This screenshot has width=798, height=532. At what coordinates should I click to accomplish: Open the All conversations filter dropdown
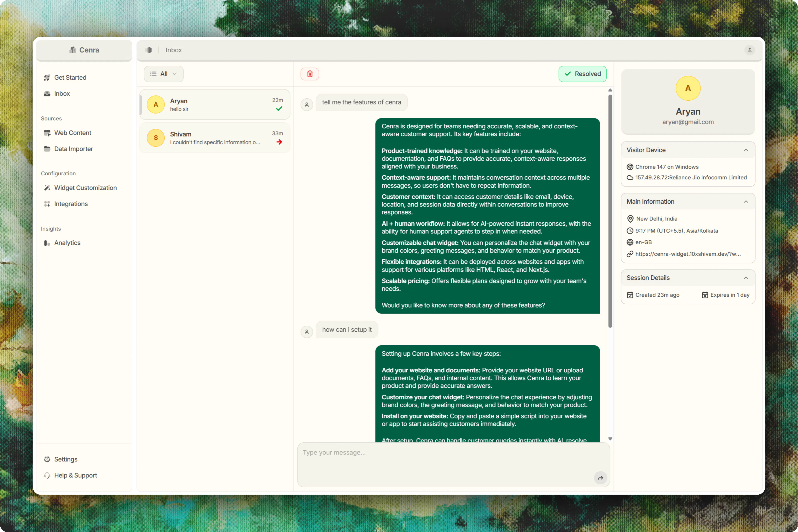pyautogui.click(x=164, y=74)
